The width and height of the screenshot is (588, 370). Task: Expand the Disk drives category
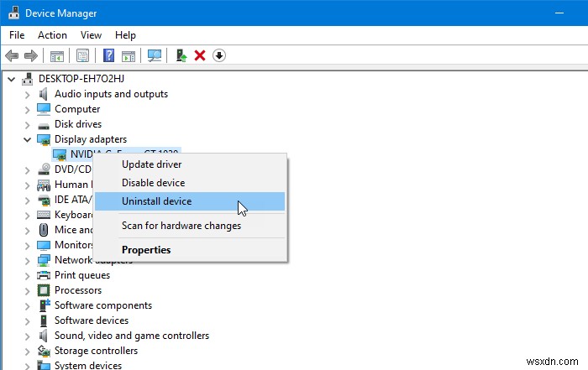[28, 125]
